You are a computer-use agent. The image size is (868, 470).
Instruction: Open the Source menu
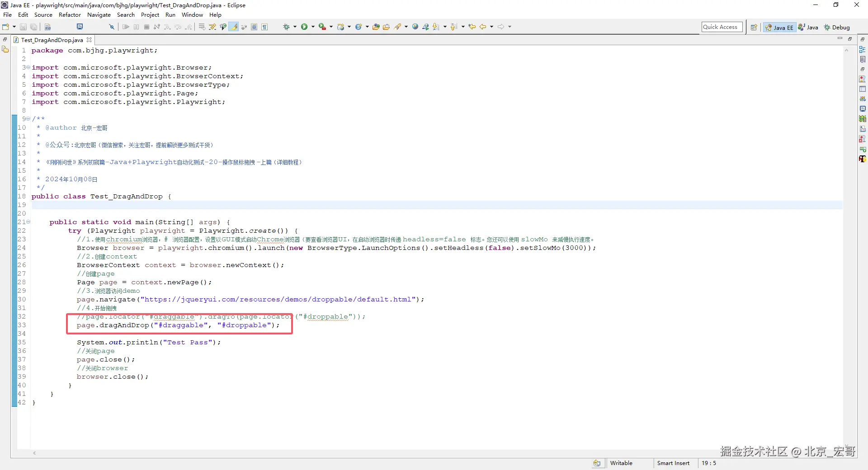43,14
